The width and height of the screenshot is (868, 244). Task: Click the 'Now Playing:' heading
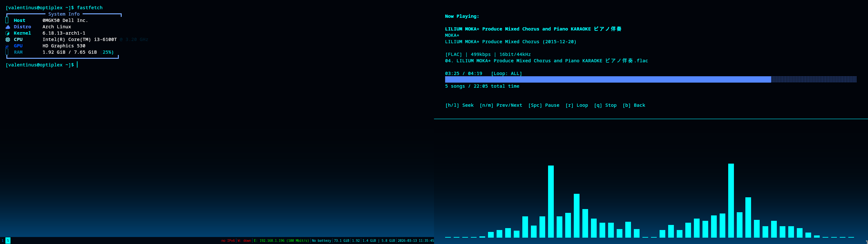click(x=462, y=16)
